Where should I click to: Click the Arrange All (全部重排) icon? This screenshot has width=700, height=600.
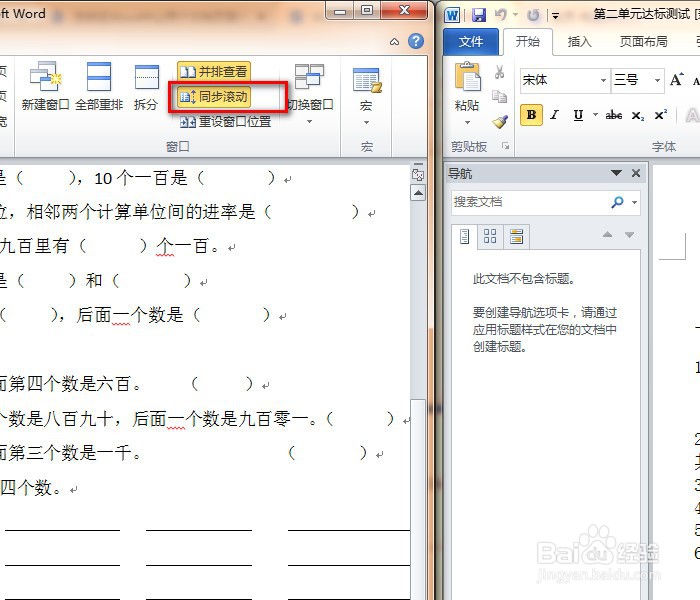[x=99, y=76]
